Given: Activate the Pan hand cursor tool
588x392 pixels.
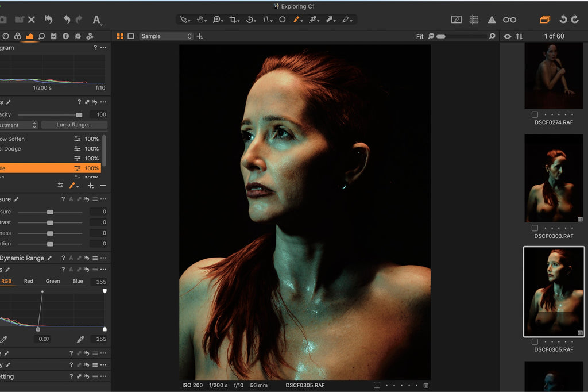Looking at the screenshot, I should tap(201, 20).
